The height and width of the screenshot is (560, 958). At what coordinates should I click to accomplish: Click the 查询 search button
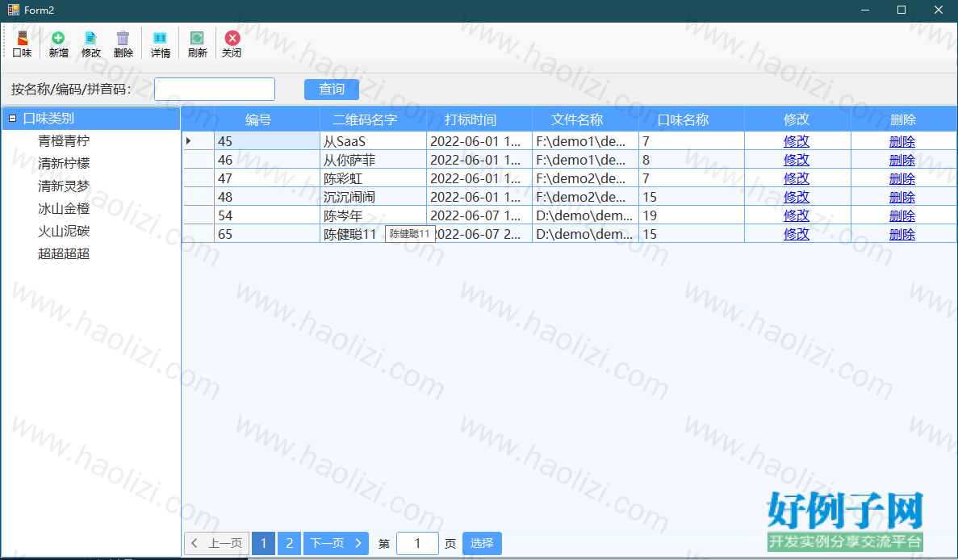(x=331, y=89)
